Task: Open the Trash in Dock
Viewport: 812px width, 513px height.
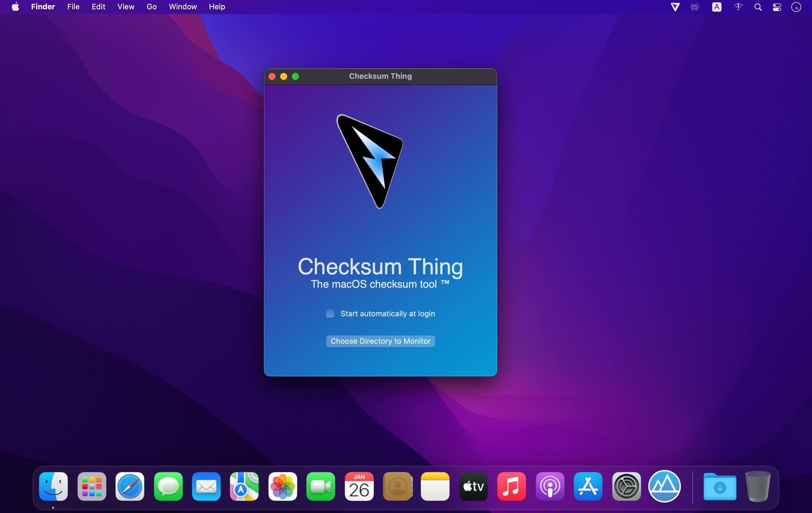Action: point(757,486)
